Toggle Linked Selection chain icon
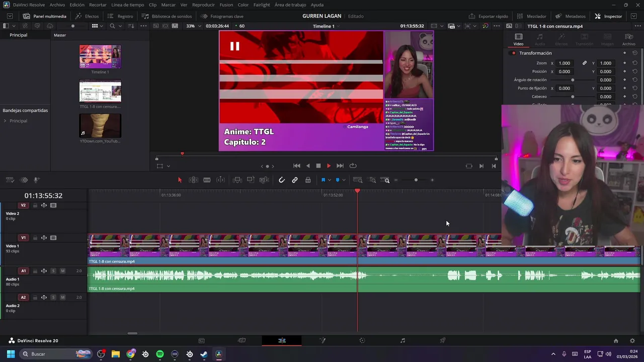644x362 pixels. (x=295, y=180)
